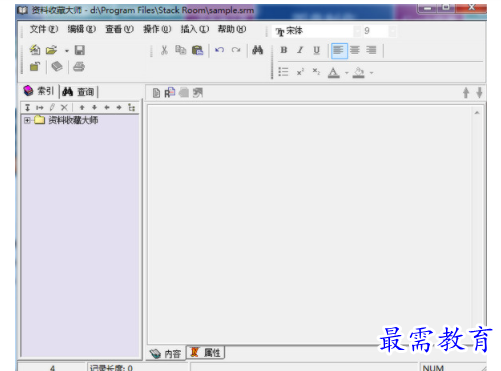Viewport: 501px width, 371px height.
Task: Click the gray stacked pages icon above content
Action: point(184,93)
